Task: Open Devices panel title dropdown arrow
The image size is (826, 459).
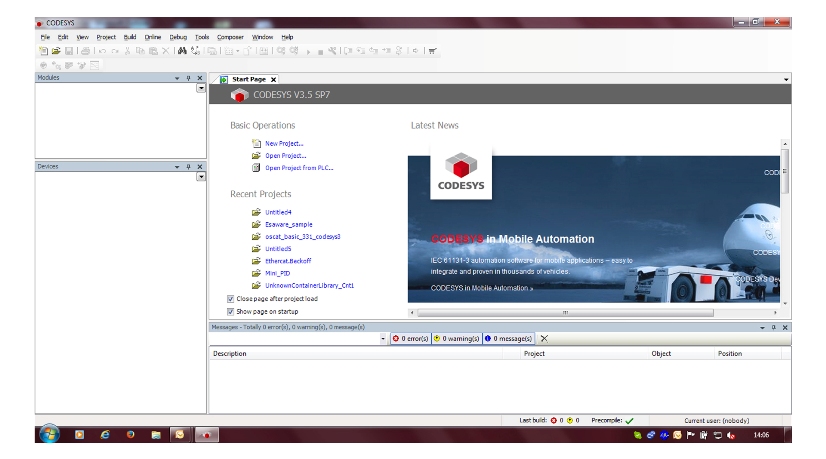Action: pos(177,167)
